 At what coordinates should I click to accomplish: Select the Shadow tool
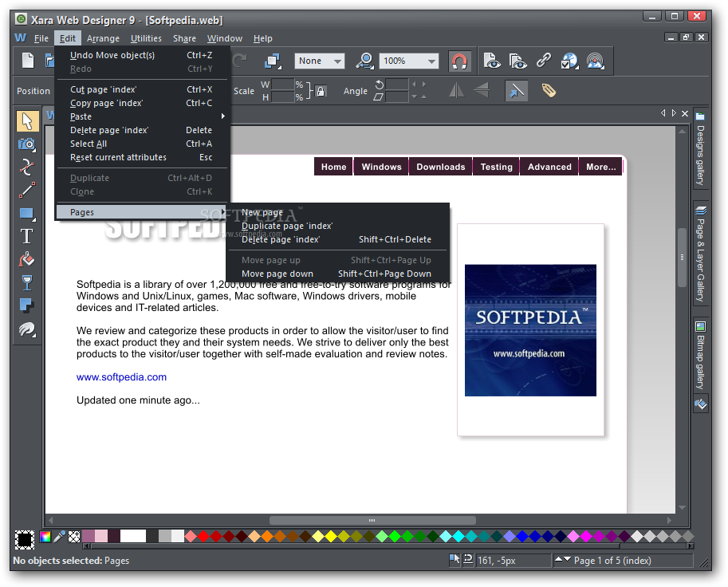coord(27,305)
